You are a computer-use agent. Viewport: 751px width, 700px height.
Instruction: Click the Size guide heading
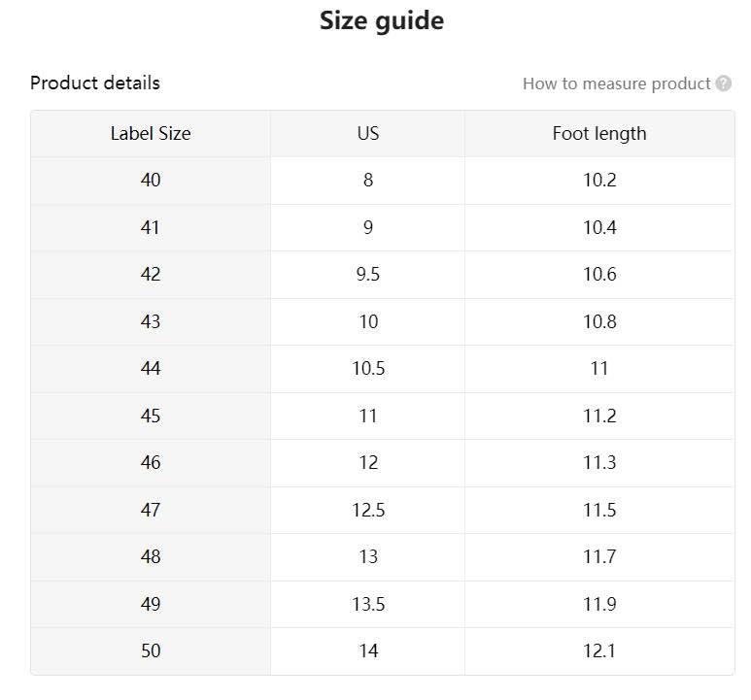382,21
